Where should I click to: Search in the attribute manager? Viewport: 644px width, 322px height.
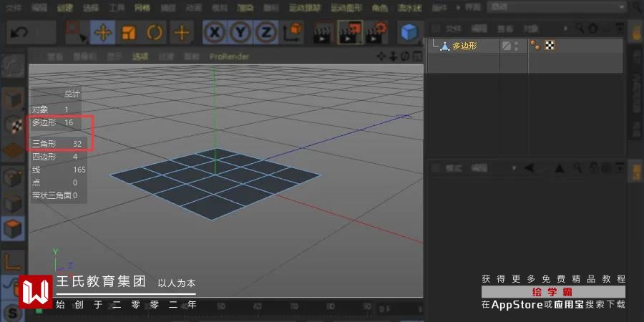pyautogui.click(x=577, y=167)
